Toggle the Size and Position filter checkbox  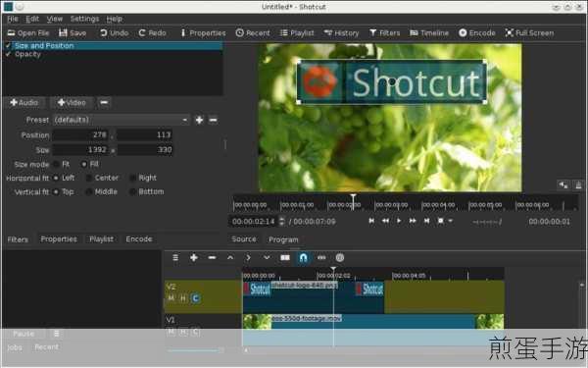click(x=8, y=45)
